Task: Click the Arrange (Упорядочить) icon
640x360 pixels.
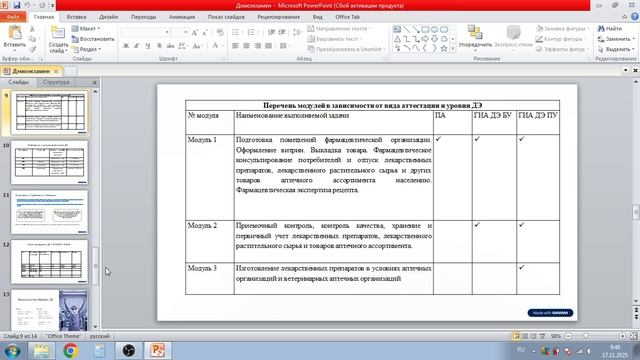Action: [475, 32]
